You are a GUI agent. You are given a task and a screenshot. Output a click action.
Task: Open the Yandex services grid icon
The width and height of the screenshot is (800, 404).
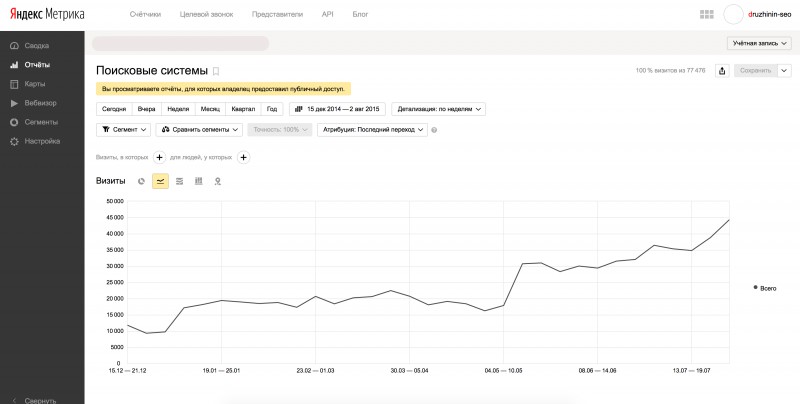point(707,14)
